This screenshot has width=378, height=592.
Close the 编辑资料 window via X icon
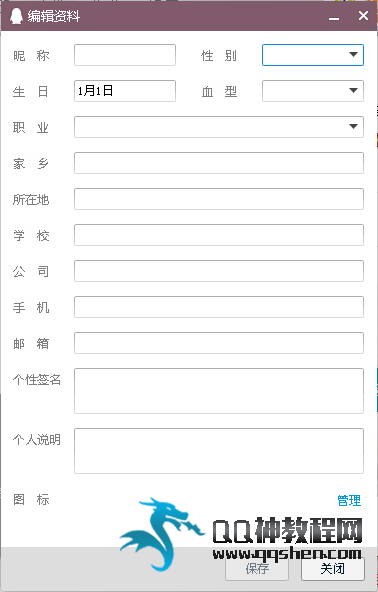pyautogui.click(x=363, y=15)
